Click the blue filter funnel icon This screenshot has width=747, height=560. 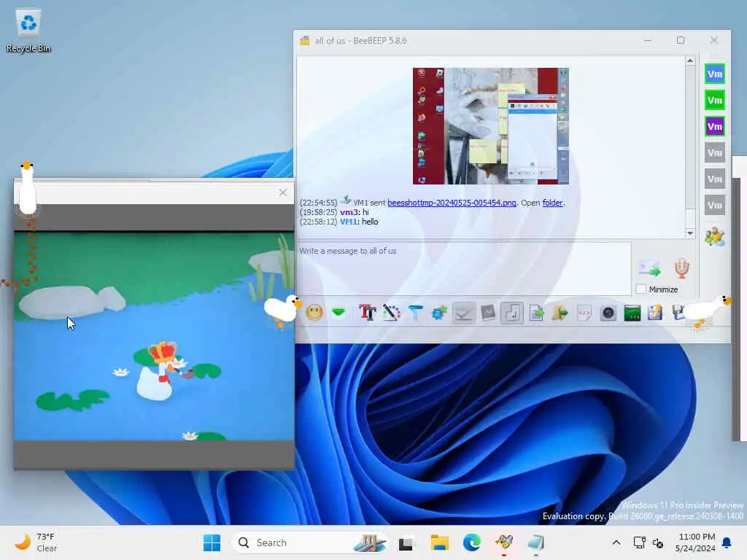415,313
